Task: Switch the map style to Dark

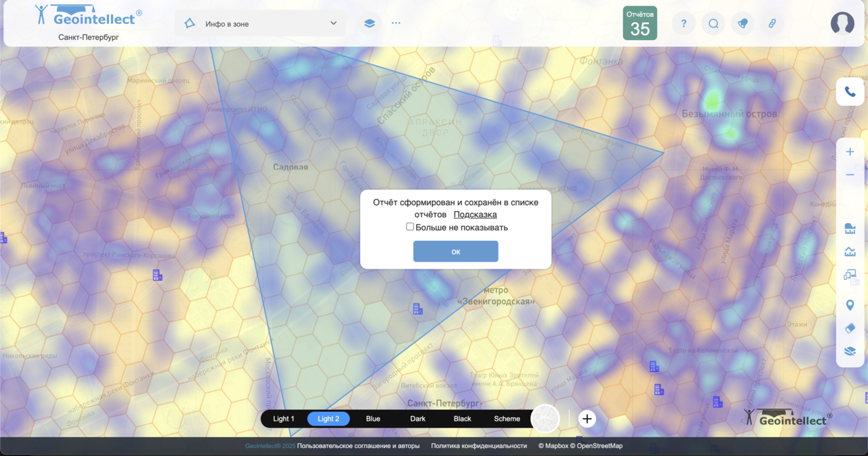Action: [x=418, y=419]
